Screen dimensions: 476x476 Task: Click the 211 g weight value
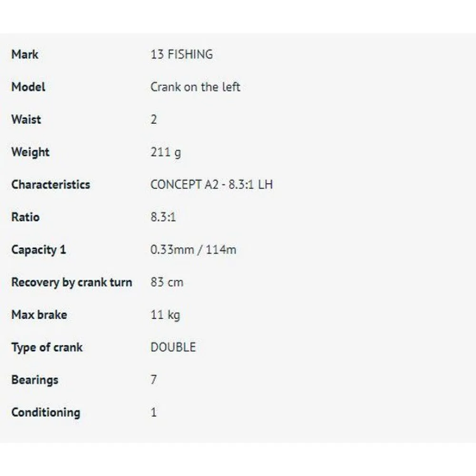(x=166, y=152)
